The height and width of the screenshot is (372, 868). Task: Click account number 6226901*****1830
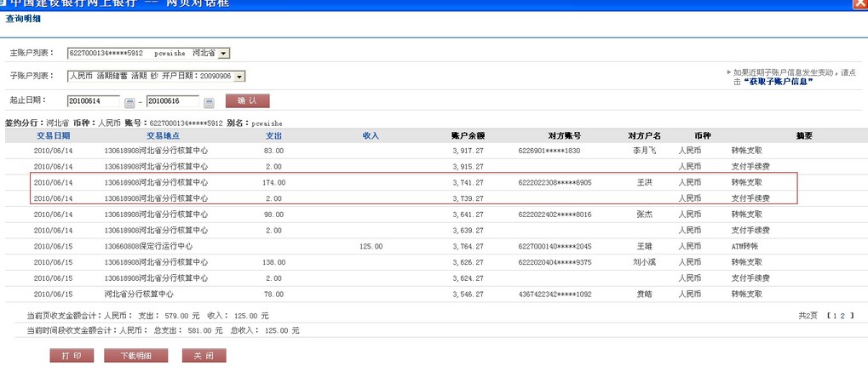[549, 151]
